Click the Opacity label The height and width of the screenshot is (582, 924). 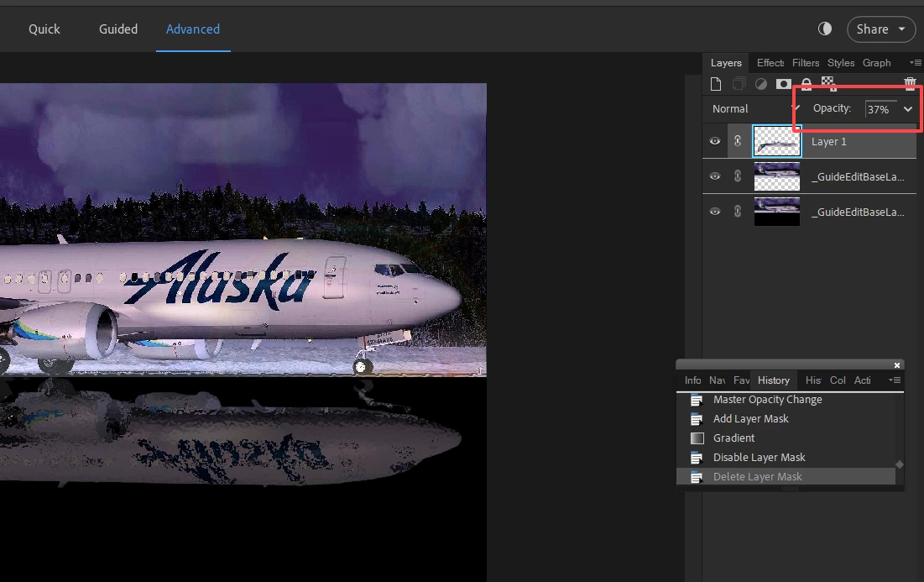pos(832,108)
